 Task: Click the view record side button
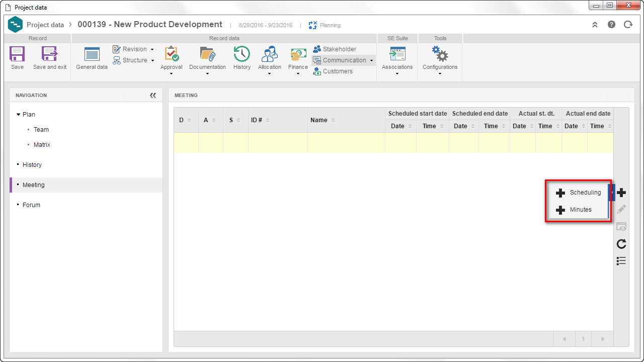pyautogui.click(x=621, y=227)
